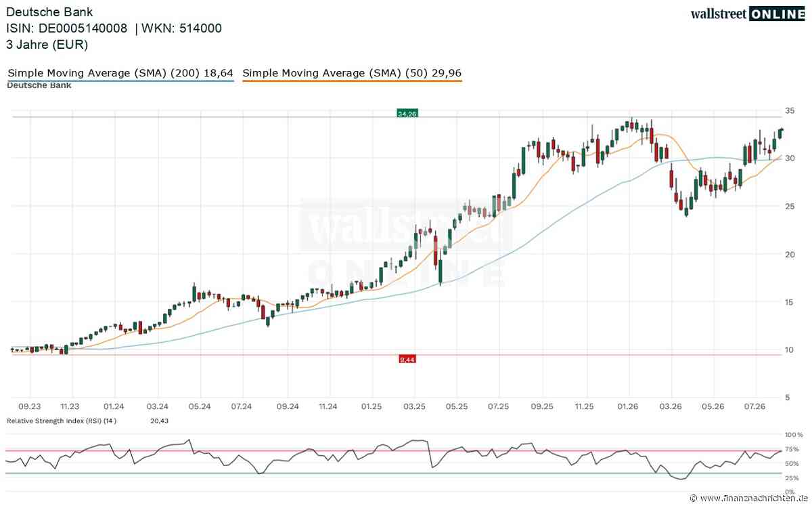Screen dimensions: 812x508
Task: Click the 09.25 date axis label
Action: [x=541, y=406]
